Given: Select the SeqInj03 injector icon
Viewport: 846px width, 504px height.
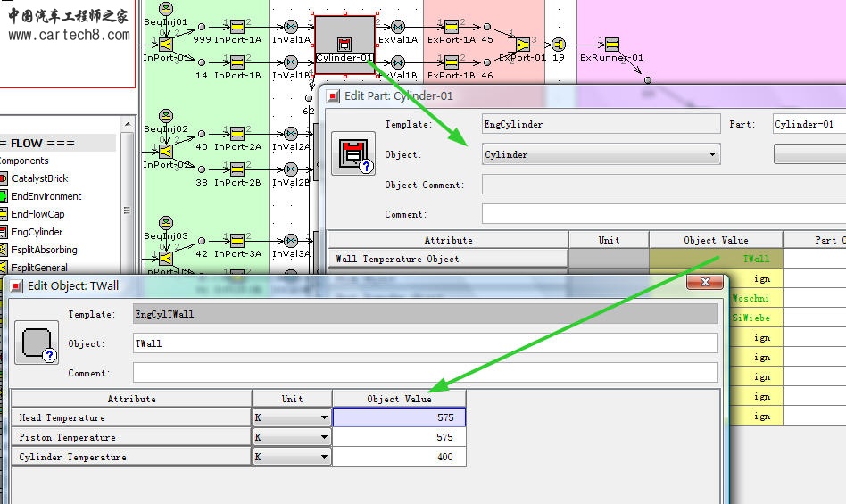Looking at the screenshot, I should click(x=166, y=222).
